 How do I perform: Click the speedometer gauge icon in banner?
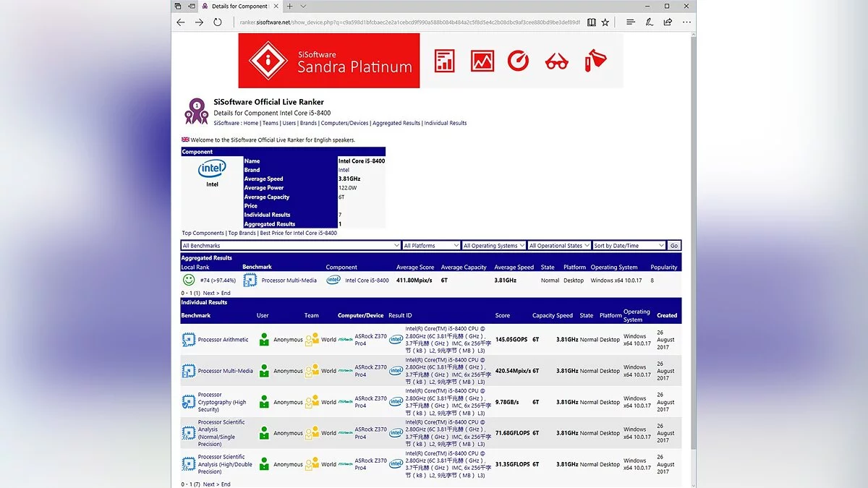tap(518, 61)
